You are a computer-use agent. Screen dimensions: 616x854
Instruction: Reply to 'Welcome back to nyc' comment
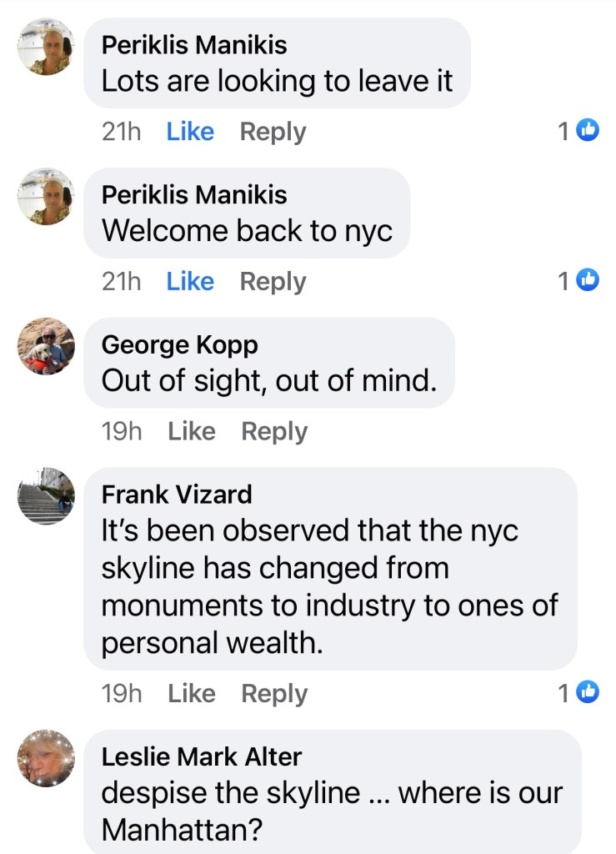pos(273,282)
